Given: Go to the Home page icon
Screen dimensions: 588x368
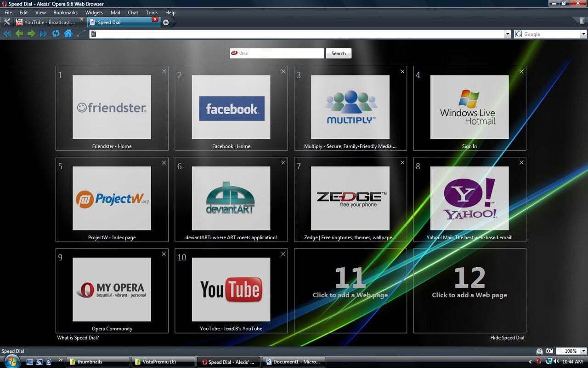Looking at the screenshot, I should [68, 34].
